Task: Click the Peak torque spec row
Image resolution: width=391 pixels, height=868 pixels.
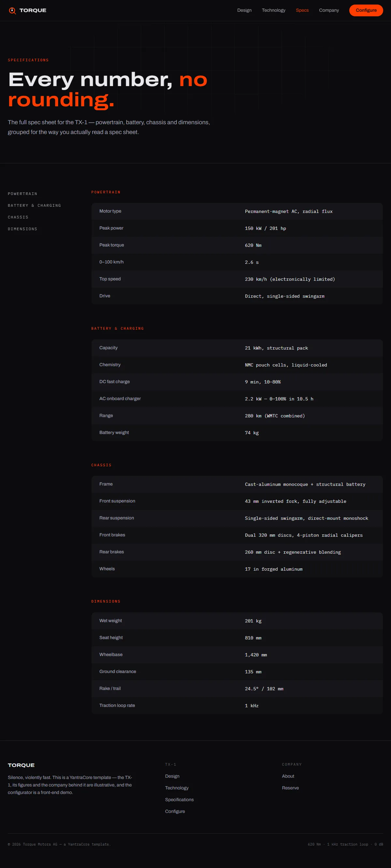Action: tap(237, 245)
